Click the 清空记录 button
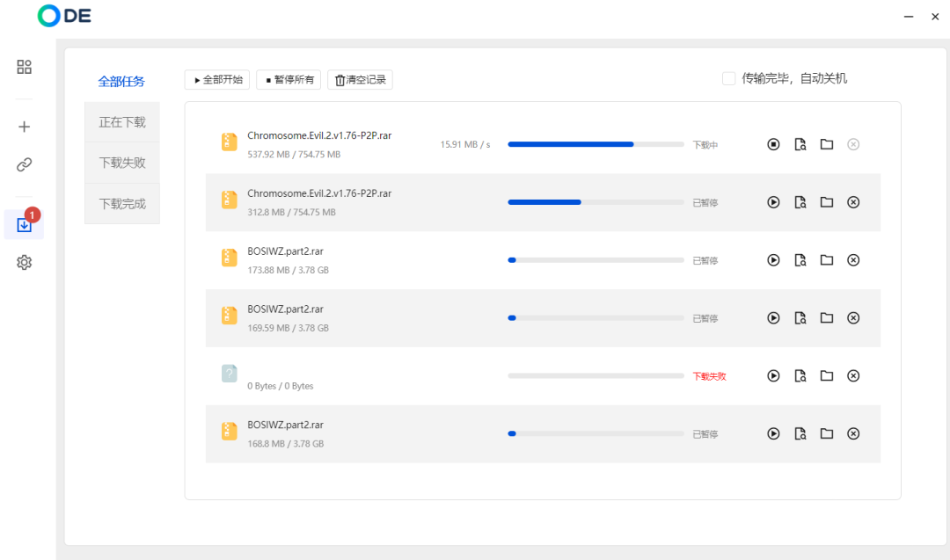Viewport: 950px width, 560px height. (x=360, y=80)
